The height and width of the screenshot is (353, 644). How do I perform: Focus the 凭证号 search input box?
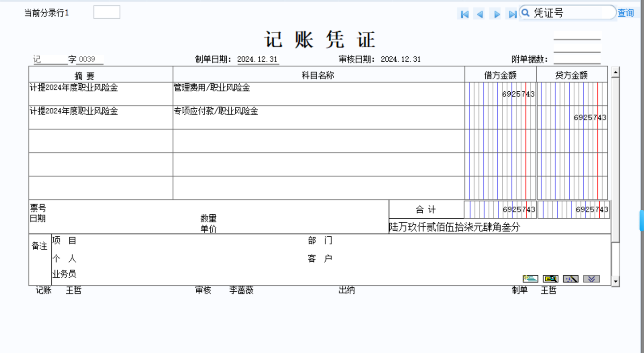click(x=572, y=13)
